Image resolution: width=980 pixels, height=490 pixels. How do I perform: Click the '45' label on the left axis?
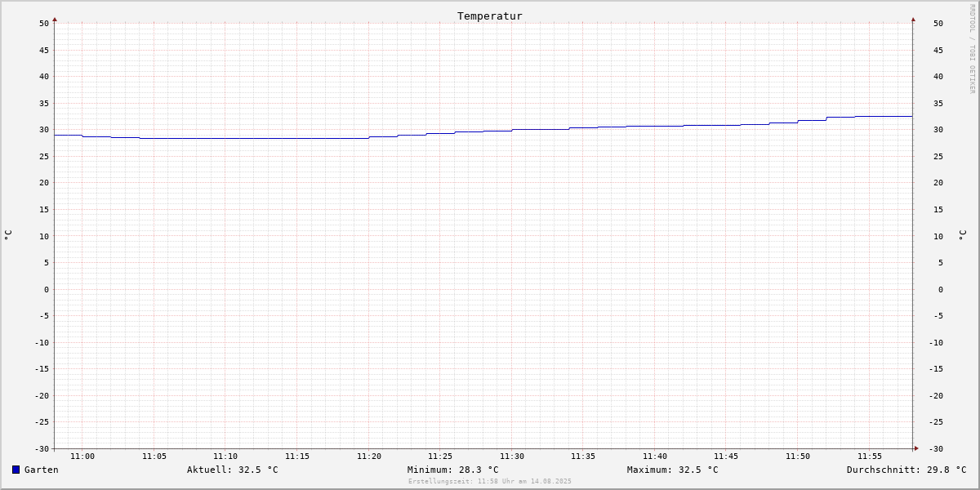click(44, 50)
